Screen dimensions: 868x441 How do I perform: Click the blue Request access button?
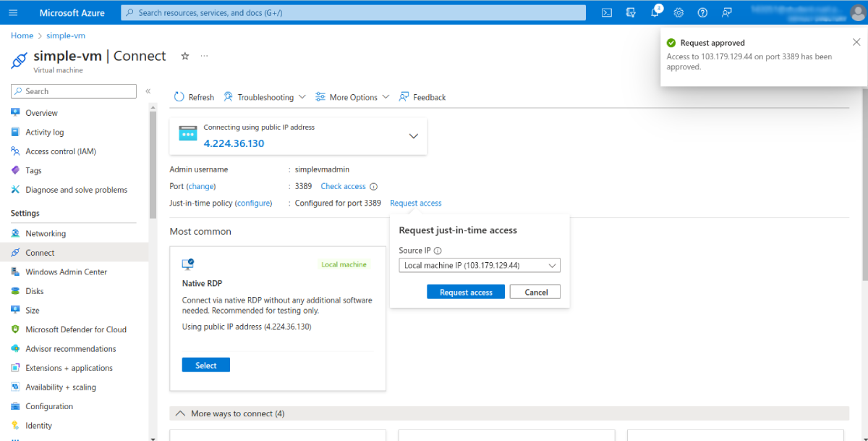pyautogui.click(x=466, y=292)
